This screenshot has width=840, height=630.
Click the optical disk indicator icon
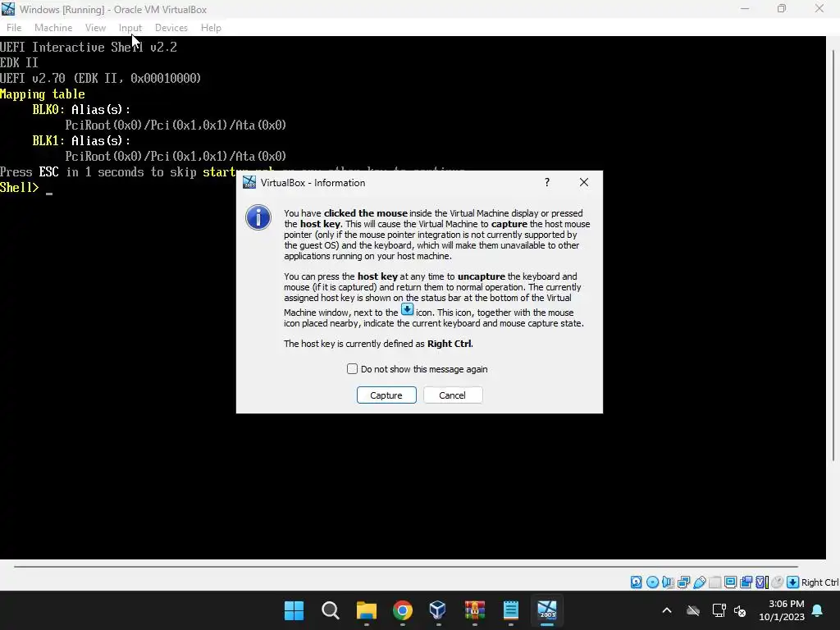[652, 582]
